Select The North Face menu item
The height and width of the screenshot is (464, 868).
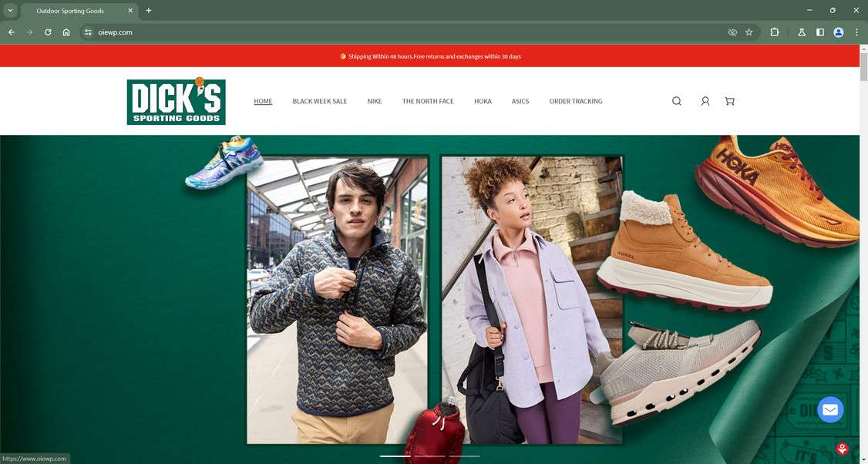coord(428,101)
